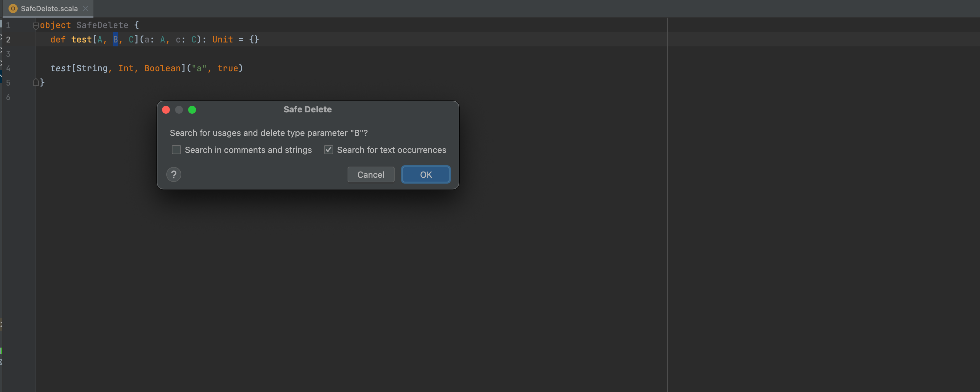Click the red close button on dialog
Viewport: 980px width, 392px height.
coord(166,109)
